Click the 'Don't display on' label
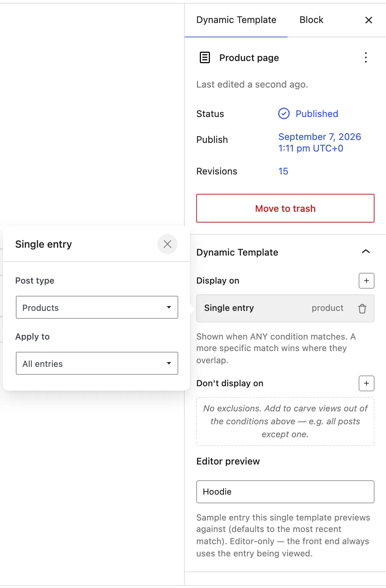Image resolution: width=386 pixels, height=588 pixels. click(x=230, y=383)
